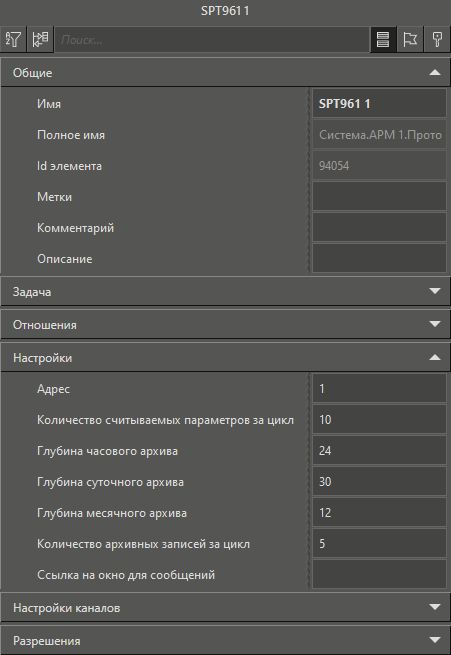
Task: Click Ссылка на окно для сообщений field
Action: (379, 574)
